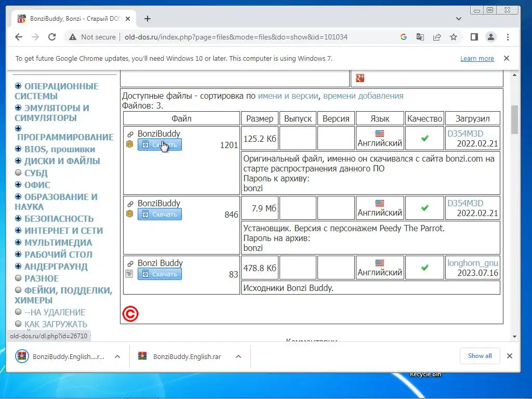Close the downloads shelf
The width and height of the screenshot is (532, 399).
[x=509, y=356]
